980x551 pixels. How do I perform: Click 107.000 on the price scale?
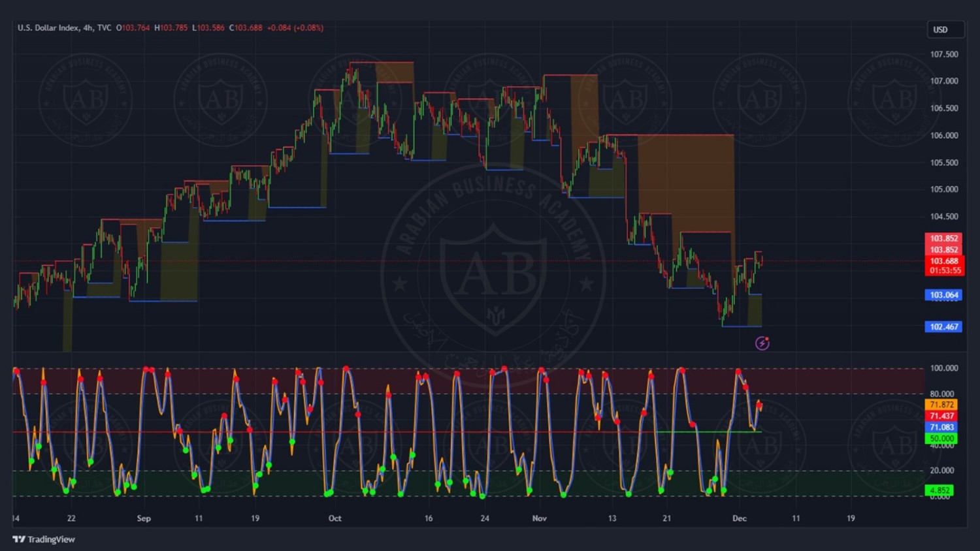[944, 81]
